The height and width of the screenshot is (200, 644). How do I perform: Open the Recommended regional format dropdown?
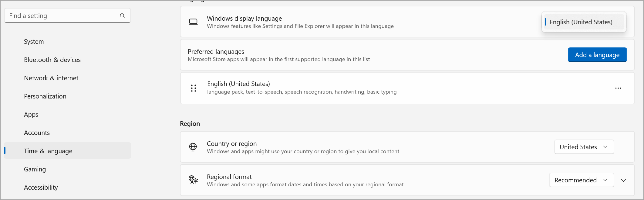[x=581, y=180]
